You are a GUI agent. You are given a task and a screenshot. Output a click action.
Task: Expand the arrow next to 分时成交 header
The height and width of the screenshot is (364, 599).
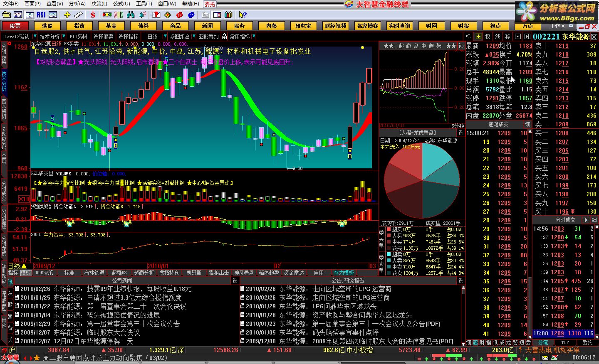tap(587, 220)
